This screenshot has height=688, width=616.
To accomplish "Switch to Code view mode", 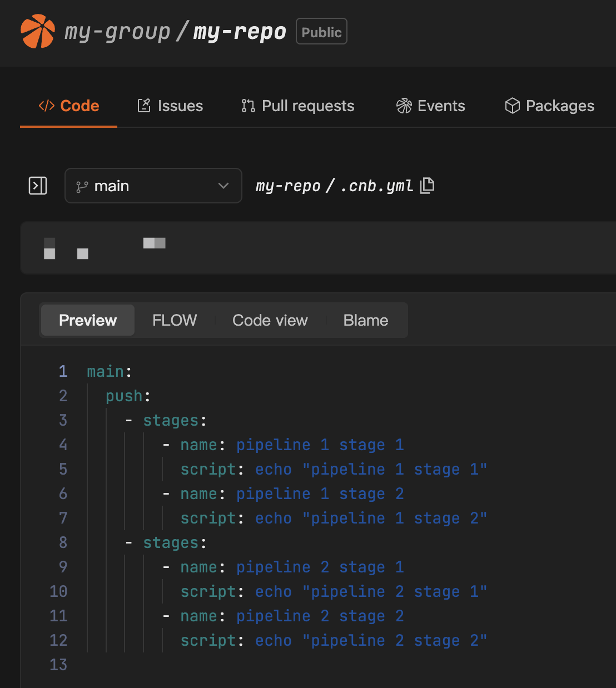I will coord(270,320).
